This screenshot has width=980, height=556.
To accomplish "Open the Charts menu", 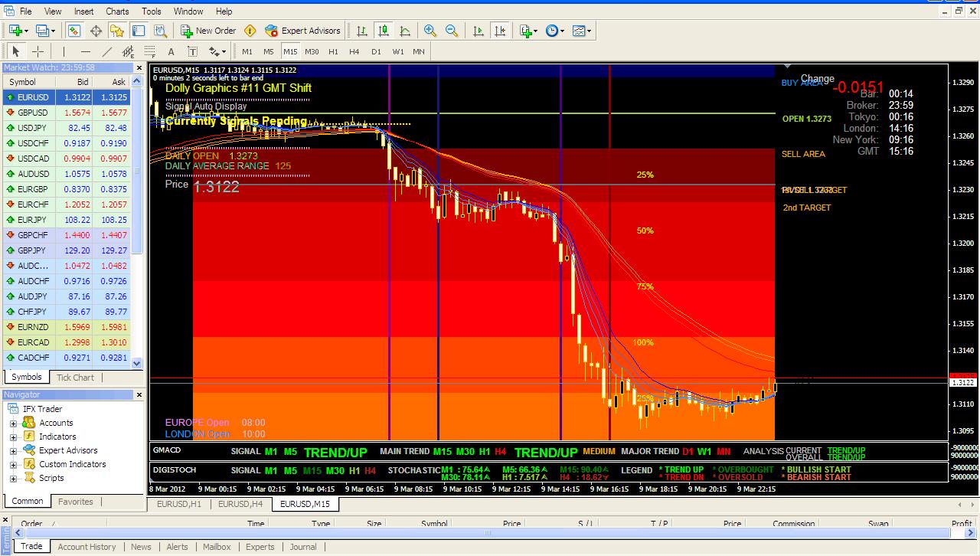I will [x=117, y=11].
